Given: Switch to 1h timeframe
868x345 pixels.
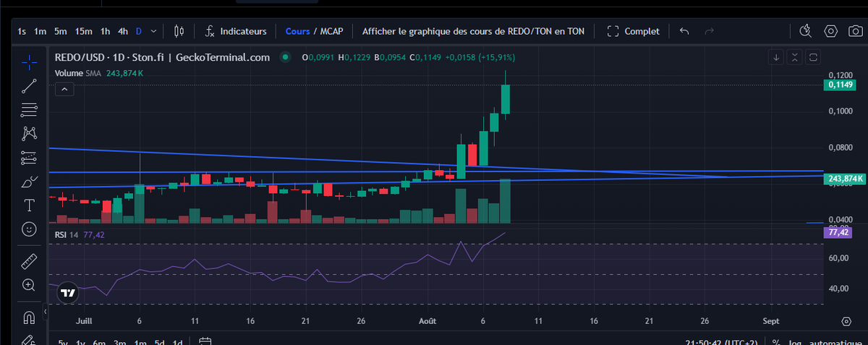Looking at the screenshot, I should click(x=106, y=31).
